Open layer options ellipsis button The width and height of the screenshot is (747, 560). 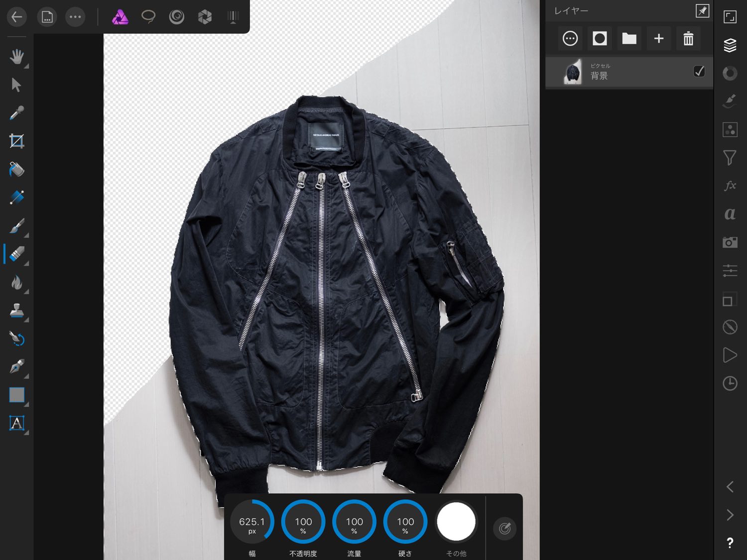(570, 38)
